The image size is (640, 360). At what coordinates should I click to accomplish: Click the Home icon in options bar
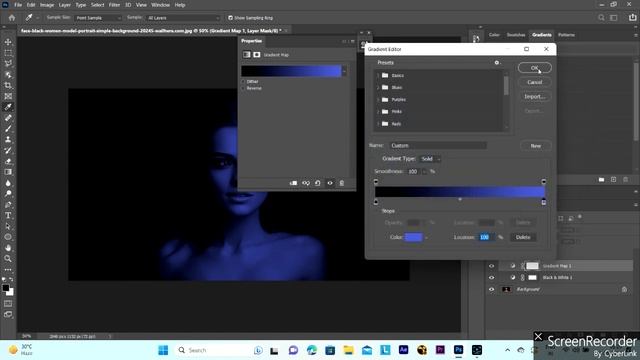[12, 18]
